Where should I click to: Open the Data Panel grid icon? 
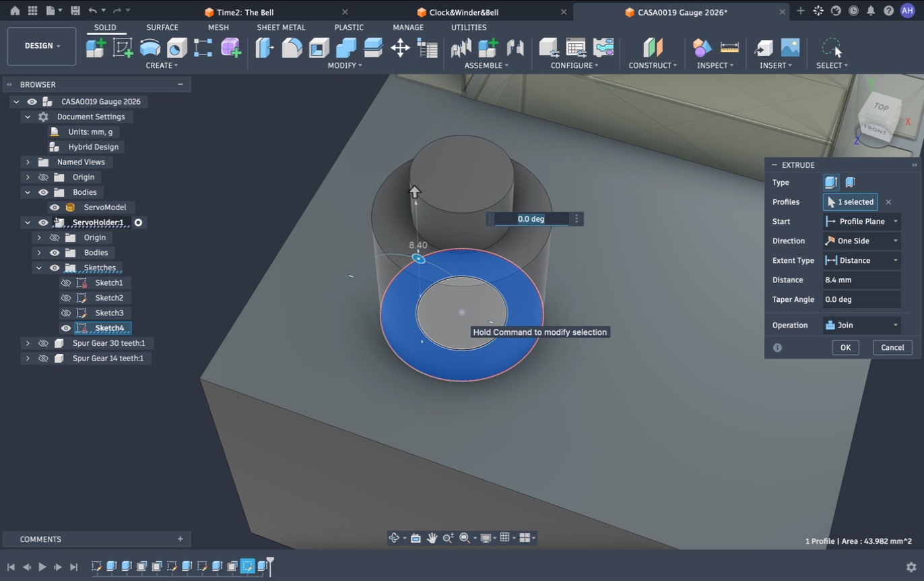[x=32, y=11]
